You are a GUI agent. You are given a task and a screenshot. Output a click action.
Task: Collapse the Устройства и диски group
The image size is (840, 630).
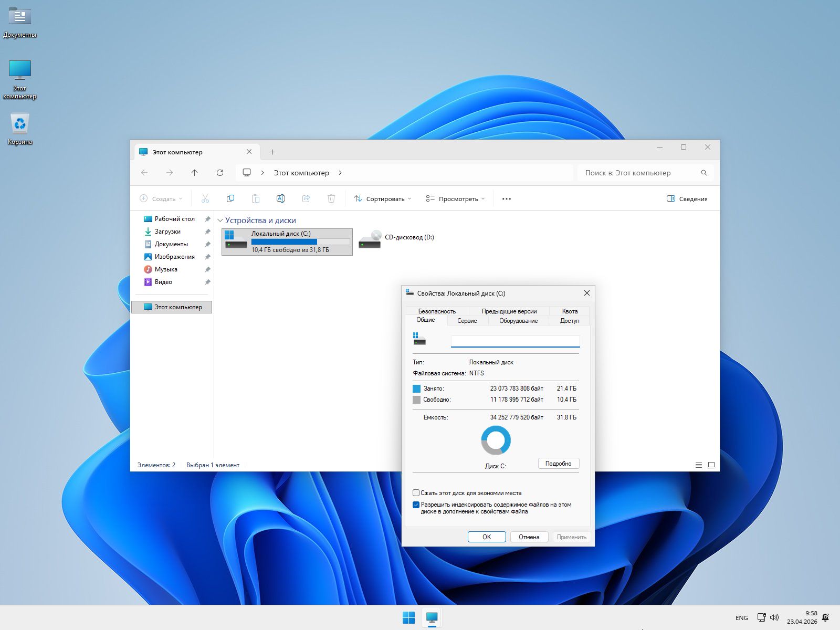(x=220, y=221)
